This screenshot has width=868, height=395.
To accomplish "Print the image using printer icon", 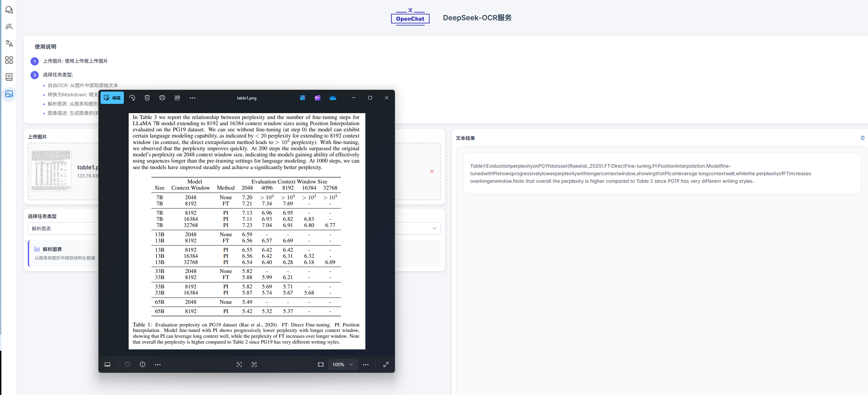I will click(162, 98).
